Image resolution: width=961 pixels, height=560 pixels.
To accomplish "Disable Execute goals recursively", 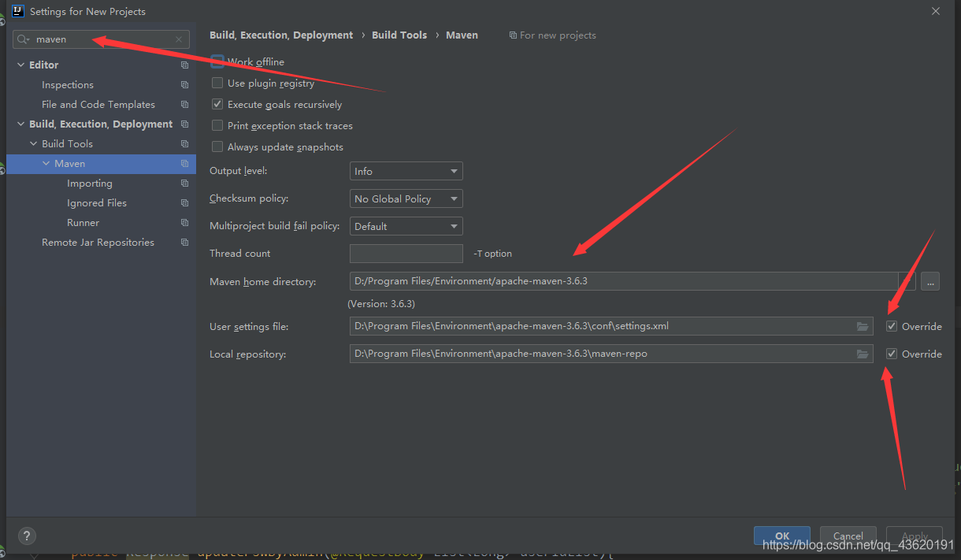I will point(217,104).
